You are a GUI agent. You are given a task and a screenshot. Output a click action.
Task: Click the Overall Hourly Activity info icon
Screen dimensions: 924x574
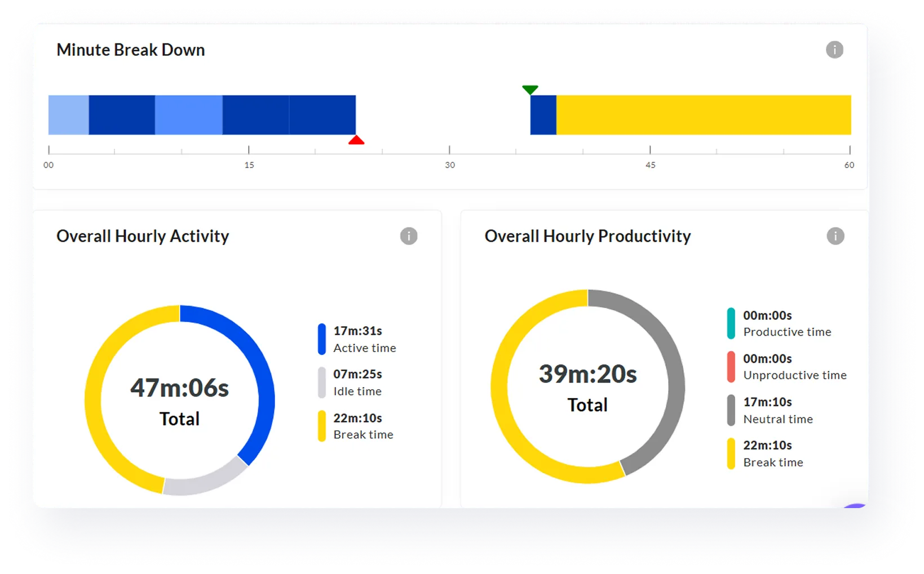408,236
